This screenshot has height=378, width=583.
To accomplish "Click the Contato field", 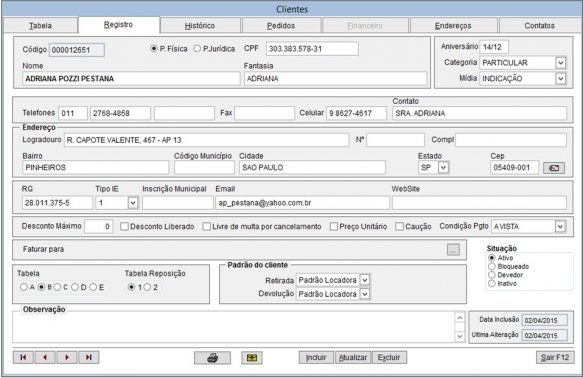I will click(480, 113).
